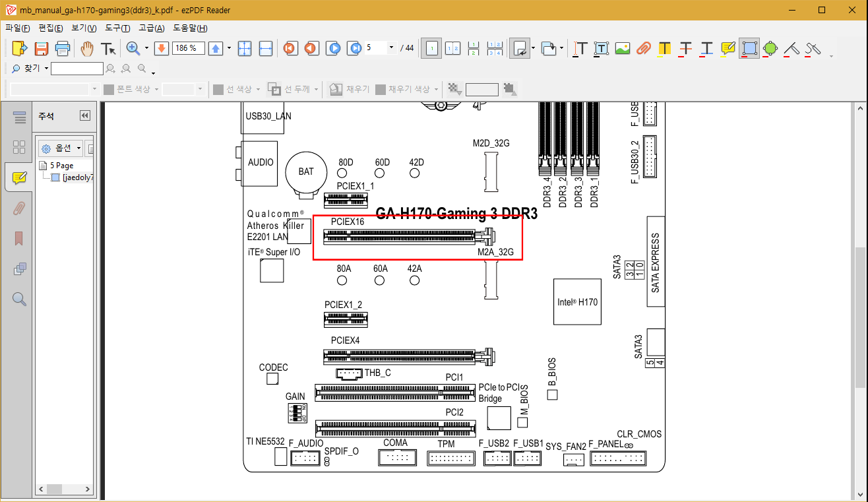Open the search sidebar tab
The width and height of the screenshot is (868, 502).
point(19,299)
